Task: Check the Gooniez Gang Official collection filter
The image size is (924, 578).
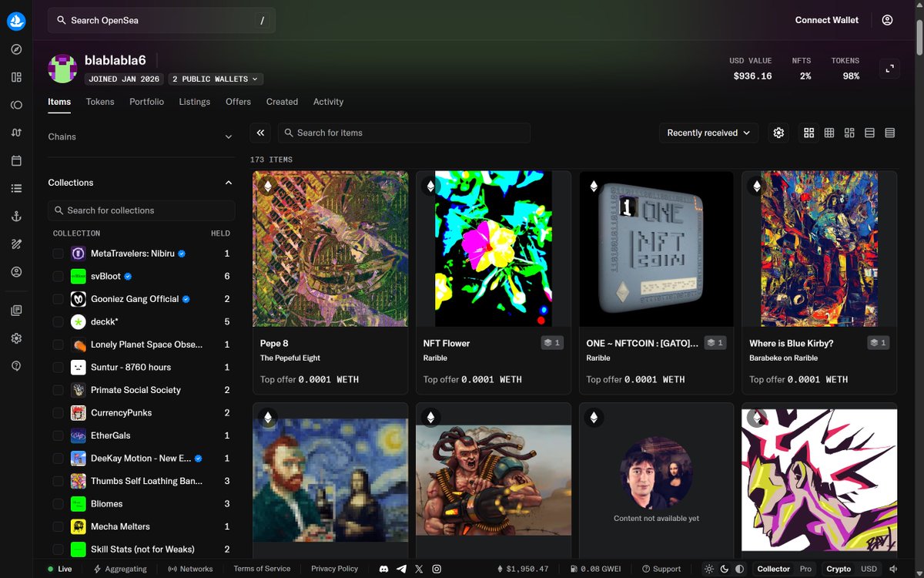Action: 58,299
